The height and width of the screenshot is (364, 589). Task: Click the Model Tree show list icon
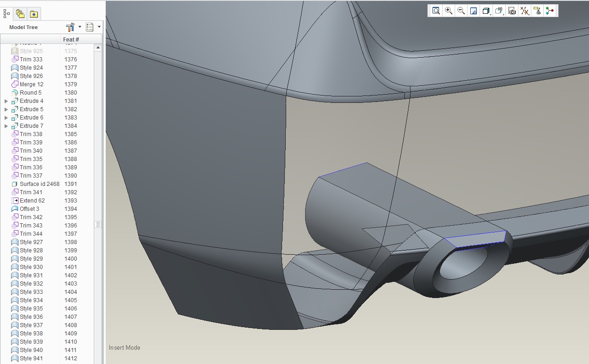click(x=90, y=27)
